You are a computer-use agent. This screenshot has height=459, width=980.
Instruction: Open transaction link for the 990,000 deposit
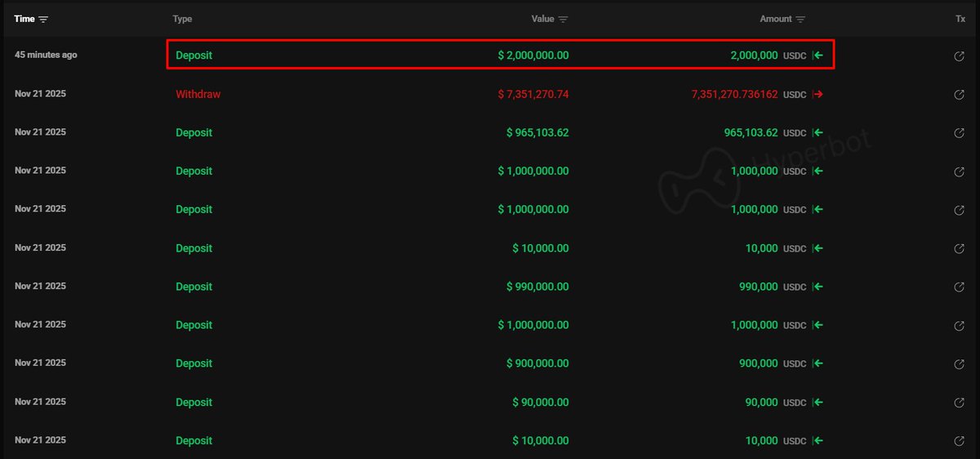(x=960, y=287)
